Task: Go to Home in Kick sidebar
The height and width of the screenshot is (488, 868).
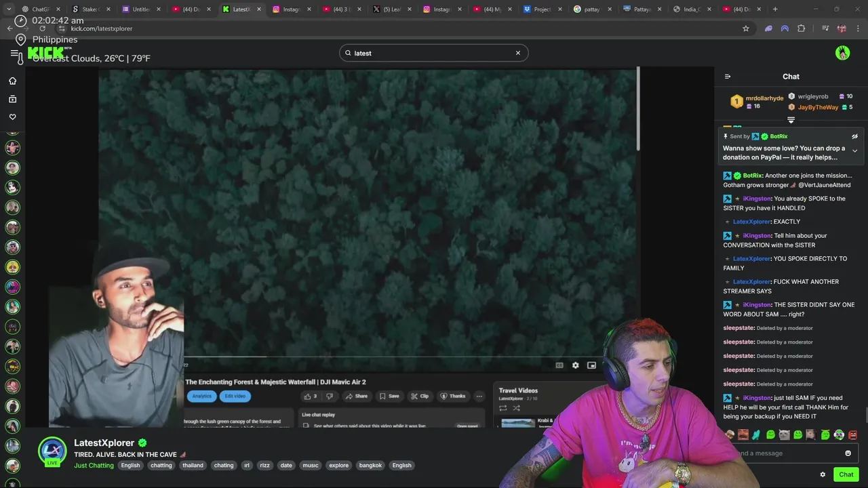Action: coord(12,81)
